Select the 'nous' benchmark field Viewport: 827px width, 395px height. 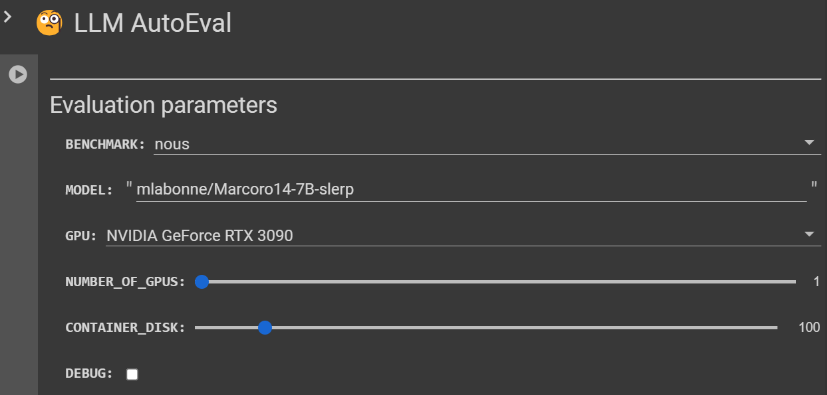point(487,144)
